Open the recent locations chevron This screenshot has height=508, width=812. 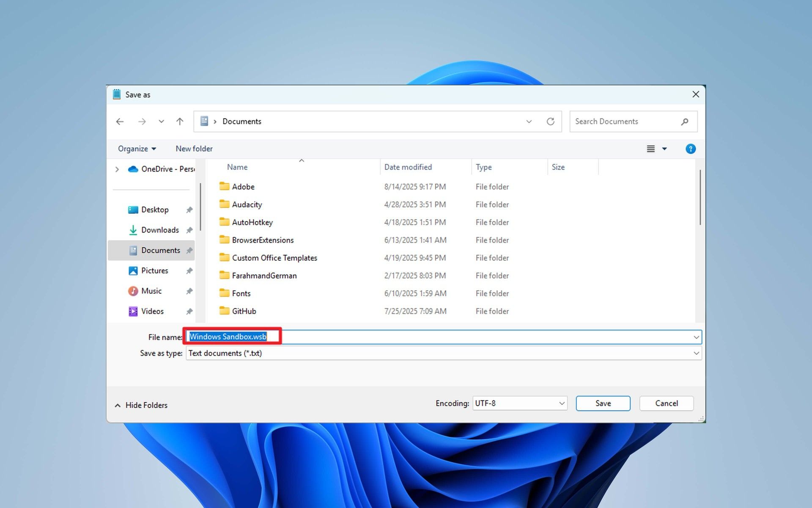click(x=161, y=121)
